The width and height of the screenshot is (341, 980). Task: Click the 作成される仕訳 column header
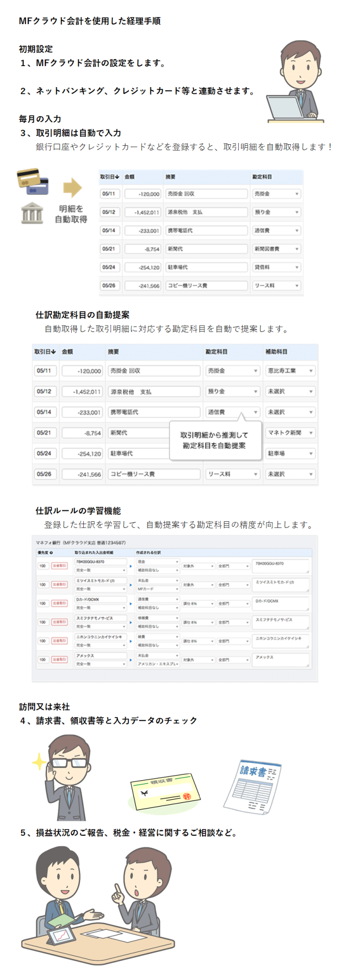coord(148,552)
